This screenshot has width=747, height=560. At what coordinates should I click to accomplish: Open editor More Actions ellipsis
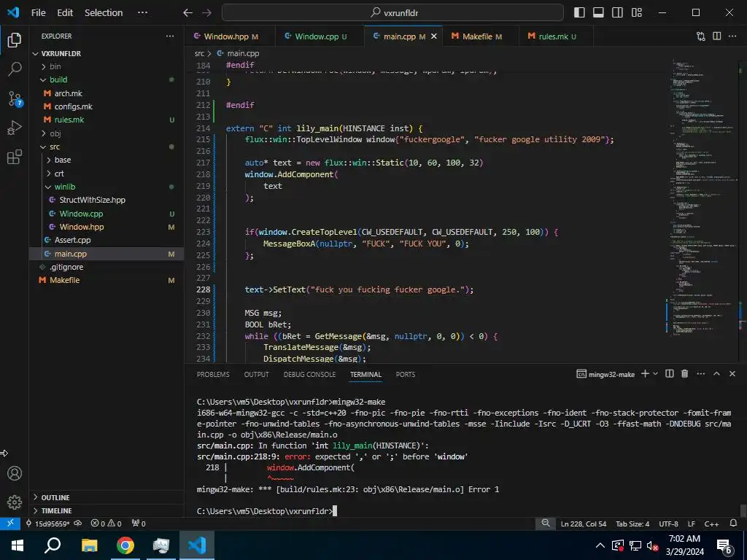(x=732, y=36)
